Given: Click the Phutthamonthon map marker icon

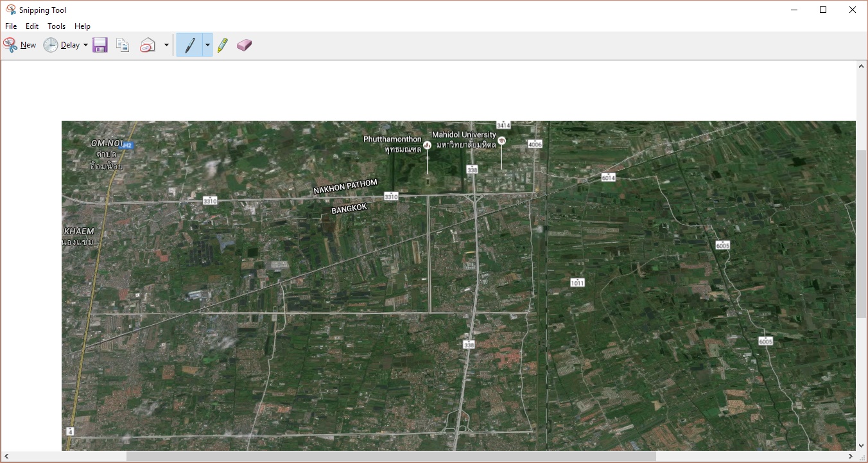Looking at the screenshot, I should point(427,145).
